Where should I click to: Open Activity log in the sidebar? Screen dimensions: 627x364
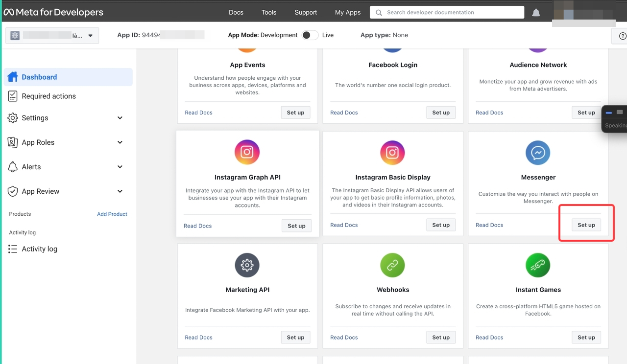[x=69, y=249]
